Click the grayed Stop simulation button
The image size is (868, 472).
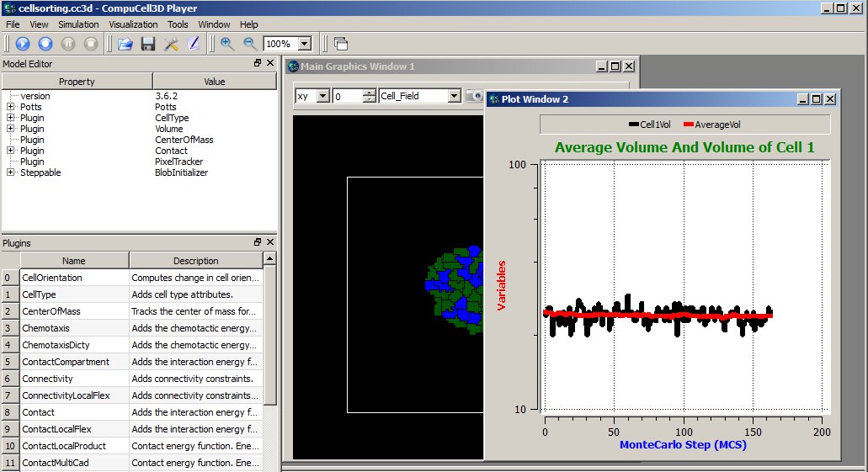(91, 44)
